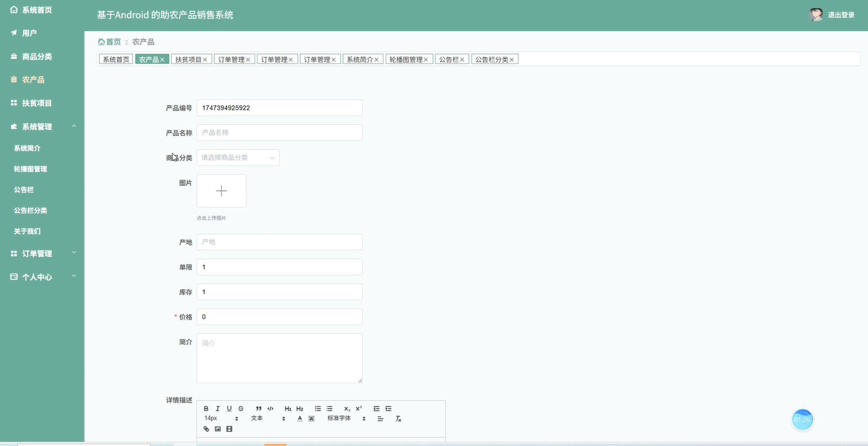The width and height of the screenshot is (868, 446).
Task: Toggle italic formatting in the editor
Action: (218, 409)
